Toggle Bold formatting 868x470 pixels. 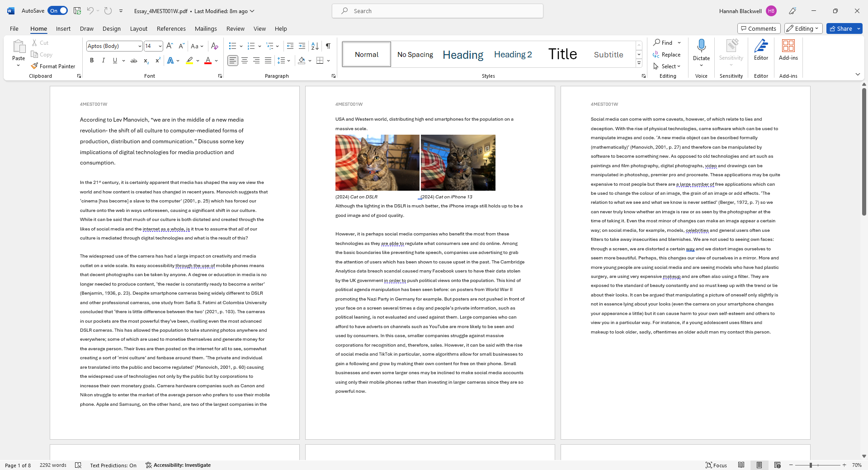pyautogui.click(x=92, y=61)
